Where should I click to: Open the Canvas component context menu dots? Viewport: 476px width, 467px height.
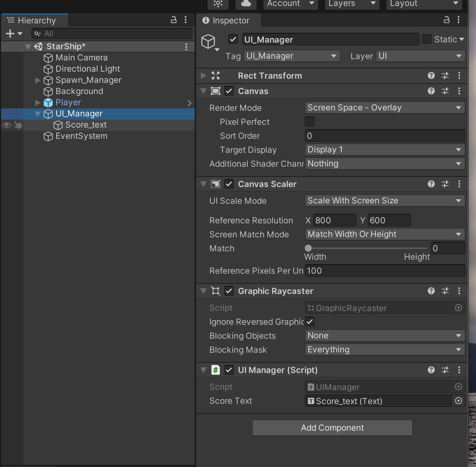click(x=459, y=91)
